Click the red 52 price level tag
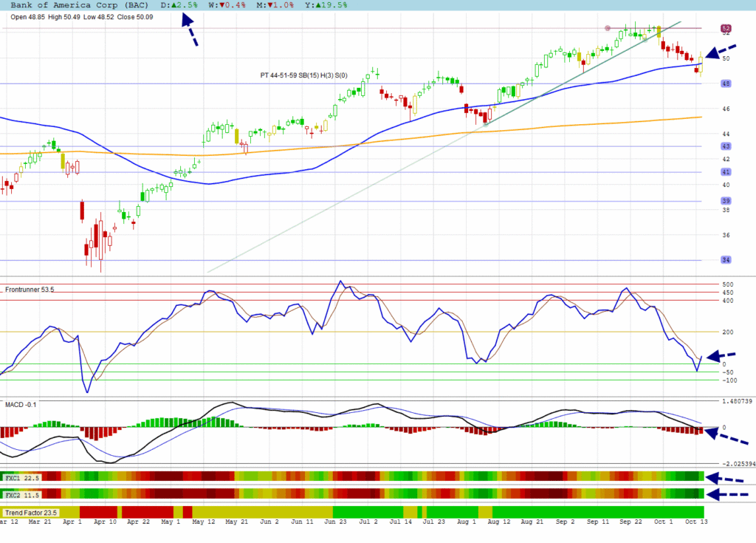The image size is (756, 543). [726, 28]
